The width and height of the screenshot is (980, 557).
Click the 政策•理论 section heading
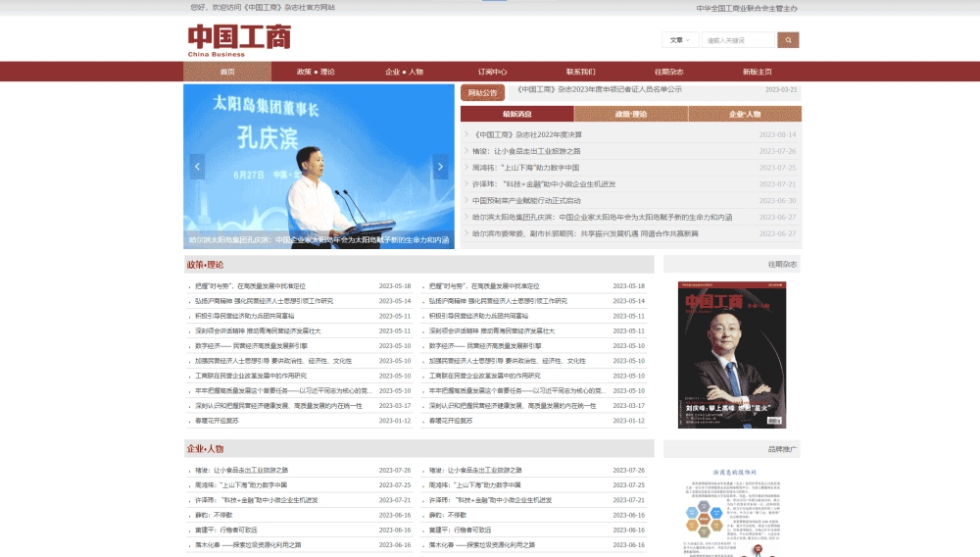click(205, 265)
